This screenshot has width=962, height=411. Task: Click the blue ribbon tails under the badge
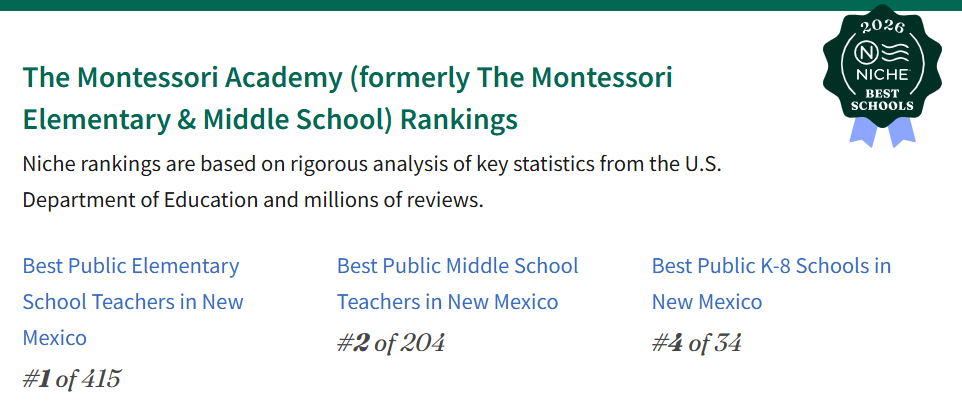click(881, 130)
